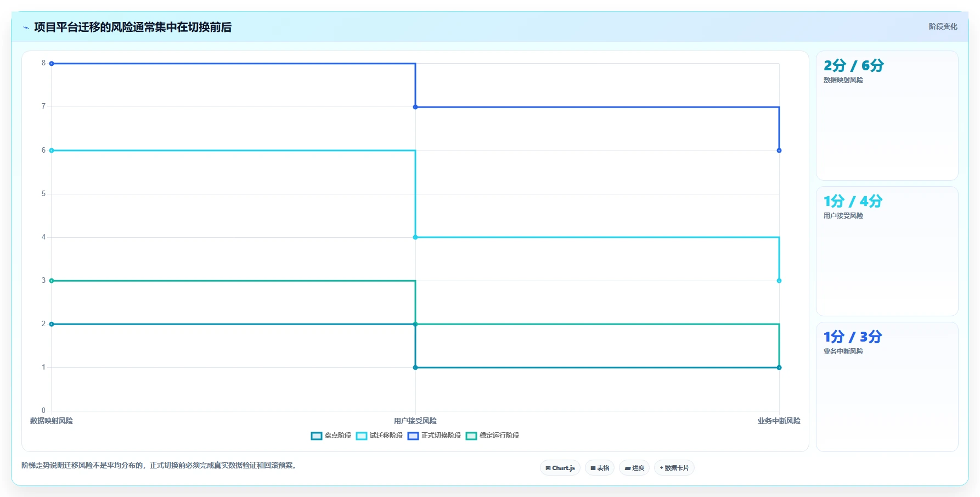Click the 阶段变化 tag in the header
The image size is (980, 497).
click(x=943, y=26)
